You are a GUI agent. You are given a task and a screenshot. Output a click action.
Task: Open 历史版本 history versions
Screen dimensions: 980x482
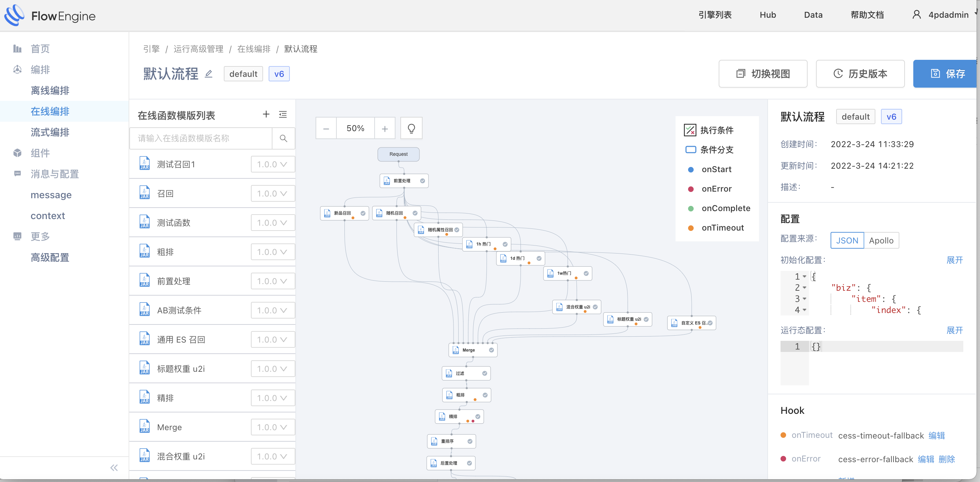pos(860,74)
